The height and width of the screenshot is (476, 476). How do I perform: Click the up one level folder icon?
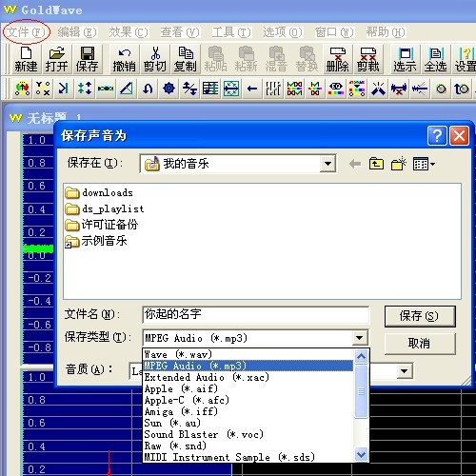pos(376,164)
